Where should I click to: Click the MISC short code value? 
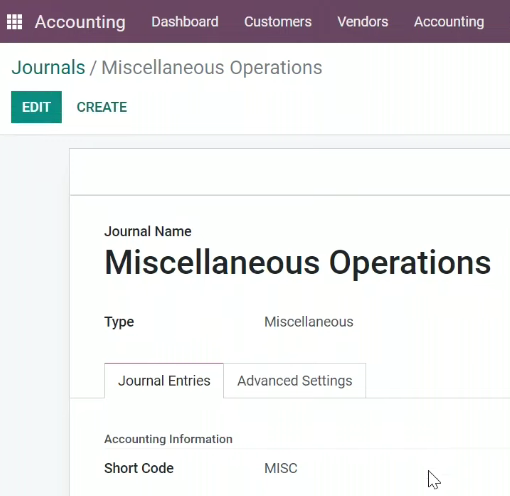click(x=281, y=468)
